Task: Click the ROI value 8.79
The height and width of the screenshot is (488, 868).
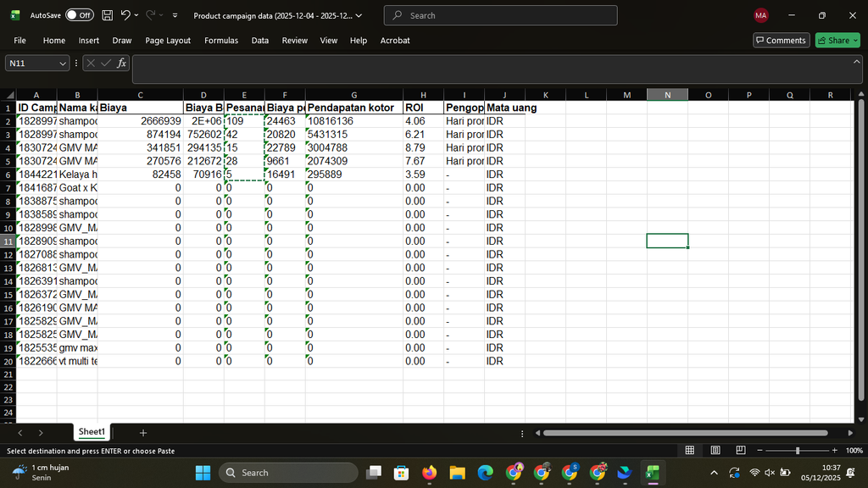Action: coord(423,147)
